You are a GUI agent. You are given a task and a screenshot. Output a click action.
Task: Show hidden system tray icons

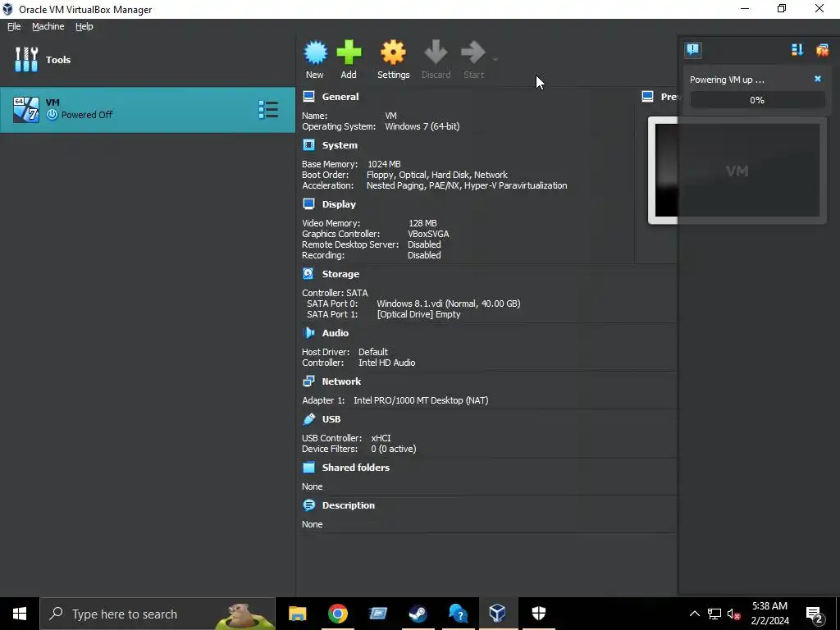[x=694, y=614]
